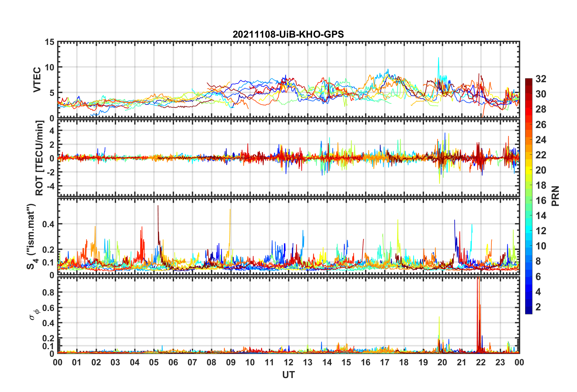Click the cyan VTEC spike near 20 UT
Screen dimensions: 577x392
coord(438,70)
